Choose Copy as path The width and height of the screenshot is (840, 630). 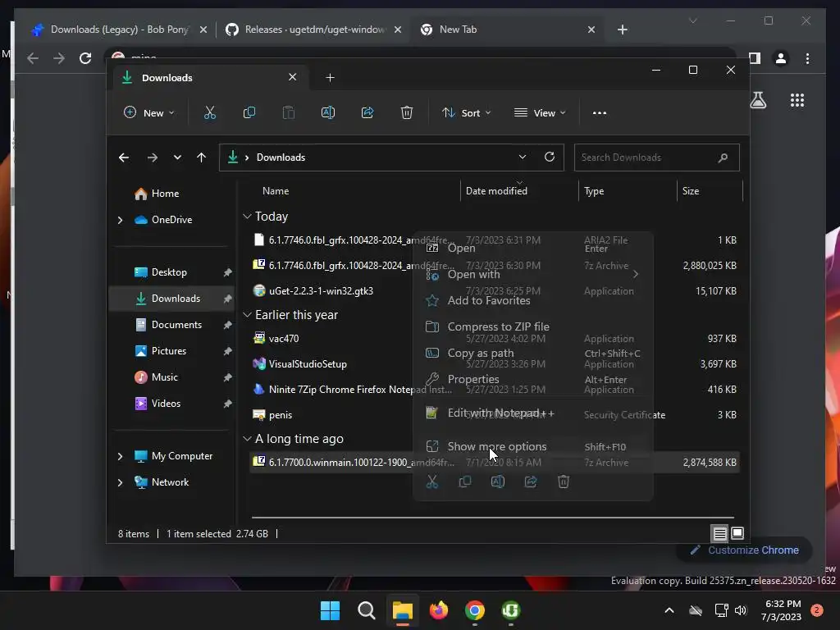[533, 353]
